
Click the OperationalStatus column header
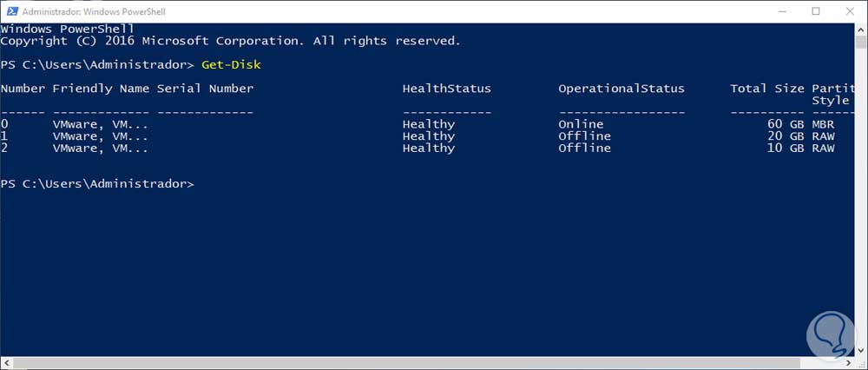tap(621, 89)
